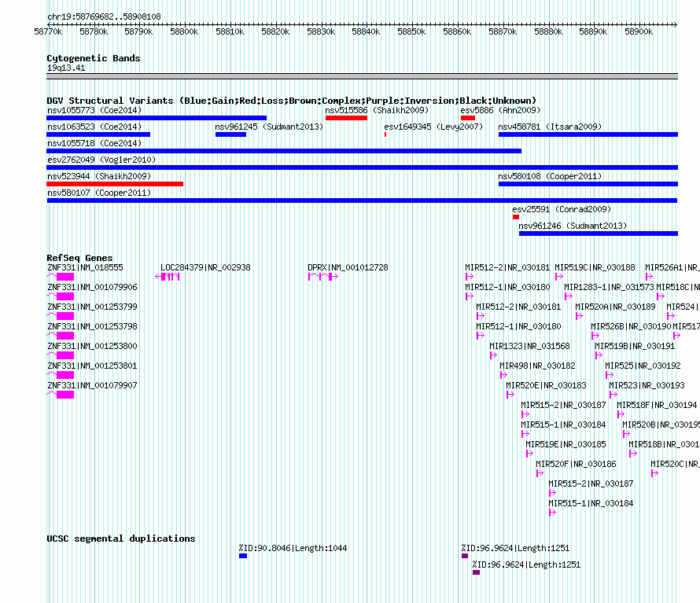The height and width of the screenshot is (603, 700).
Task: Click the LOC284379|NR_002938 gene structure glyph
Action: tap(168, 277)
